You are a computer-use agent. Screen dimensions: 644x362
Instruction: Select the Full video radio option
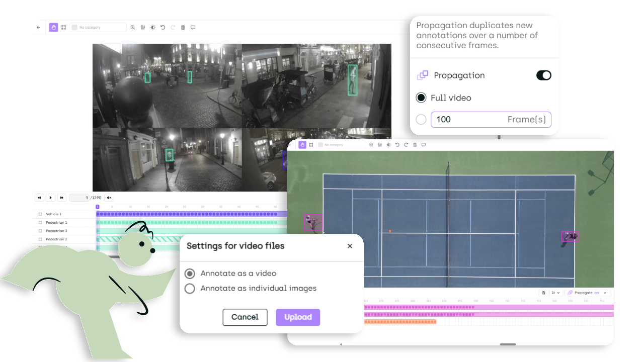point(421,98)
